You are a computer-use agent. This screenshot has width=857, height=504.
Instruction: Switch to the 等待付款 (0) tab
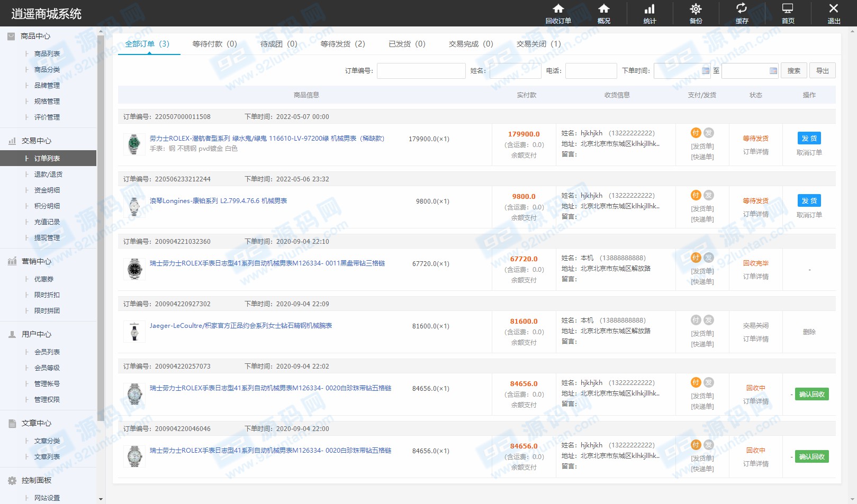(x=214, y=44)
